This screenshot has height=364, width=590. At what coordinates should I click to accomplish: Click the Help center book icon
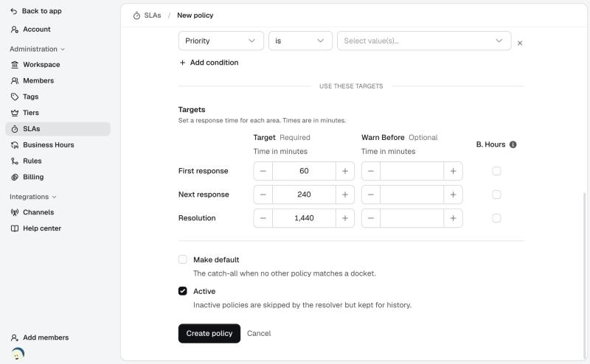(x=15, y=228)
